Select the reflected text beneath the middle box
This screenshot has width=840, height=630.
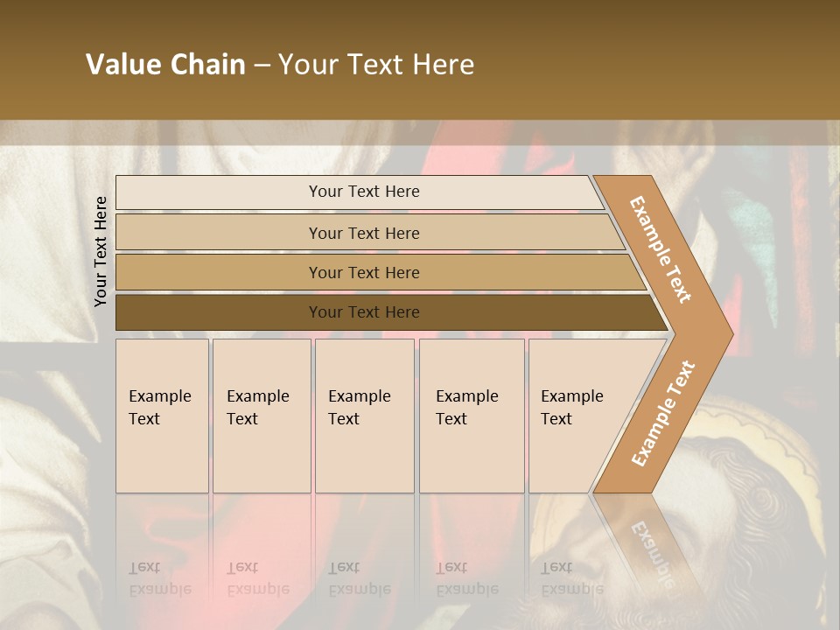tap(359, 579)
